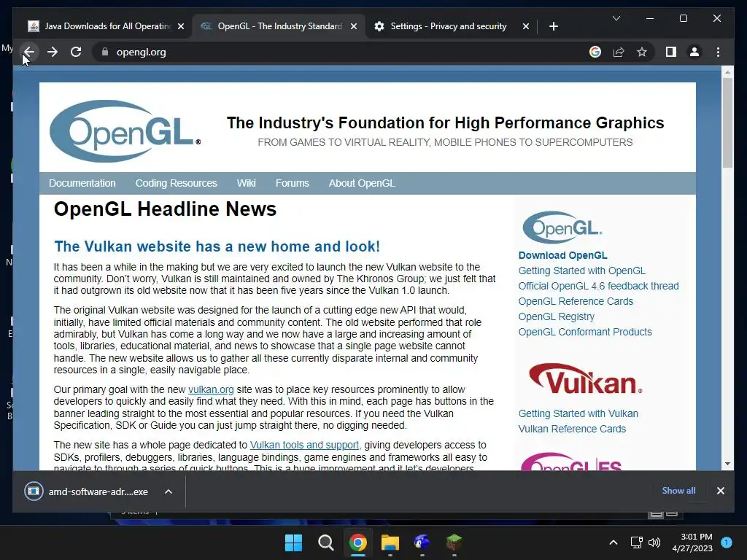The height and width of the screenshot is (560, 747).
Task: Open the Chrome three-dot menu
Action: [x=718, y=52]
